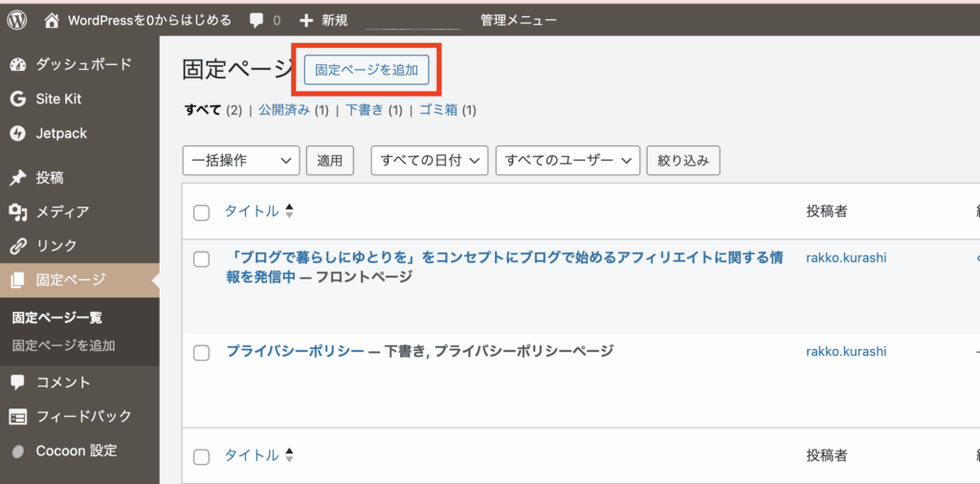The width and height of the screenshot is (980, 484).
Task: Open the すべてのユーザー dropdown
Action: 568,161
